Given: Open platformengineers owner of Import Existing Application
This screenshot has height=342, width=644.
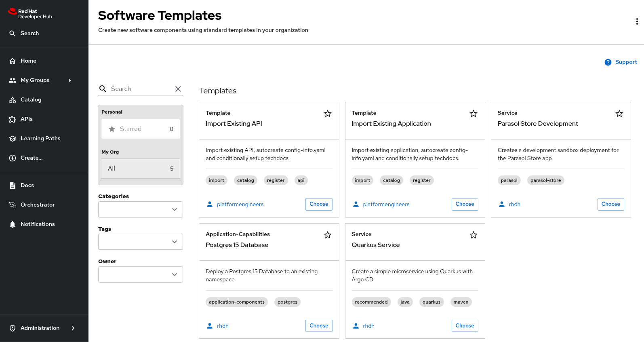Looking at the screenshot, I should (386, 205).
